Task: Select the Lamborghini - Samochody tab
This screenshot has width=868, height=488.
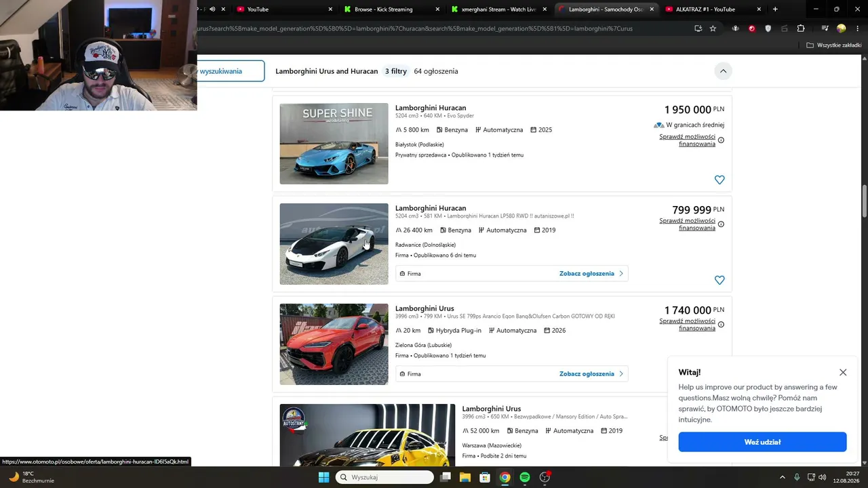Action: click(x=606, y=9)
